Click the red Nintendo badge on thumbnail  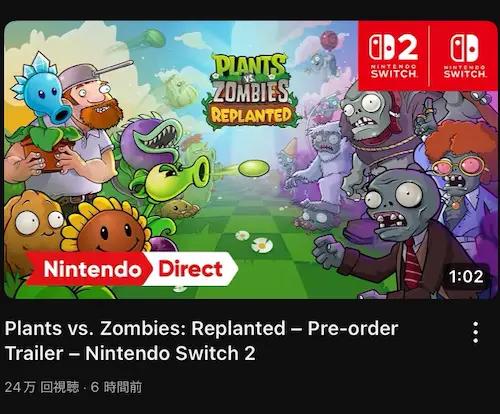(89, 269)
